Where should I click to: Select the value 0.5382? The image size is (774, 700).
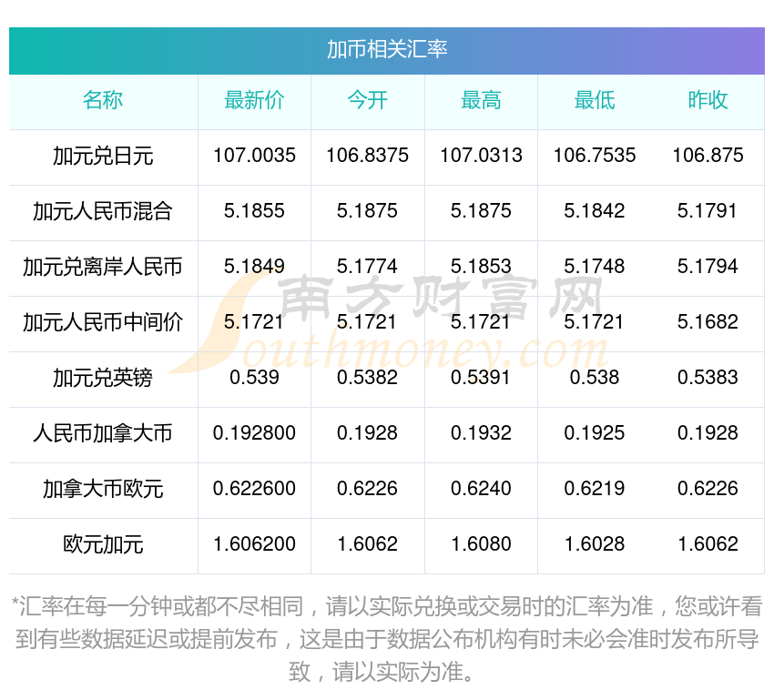click(368, 378)
